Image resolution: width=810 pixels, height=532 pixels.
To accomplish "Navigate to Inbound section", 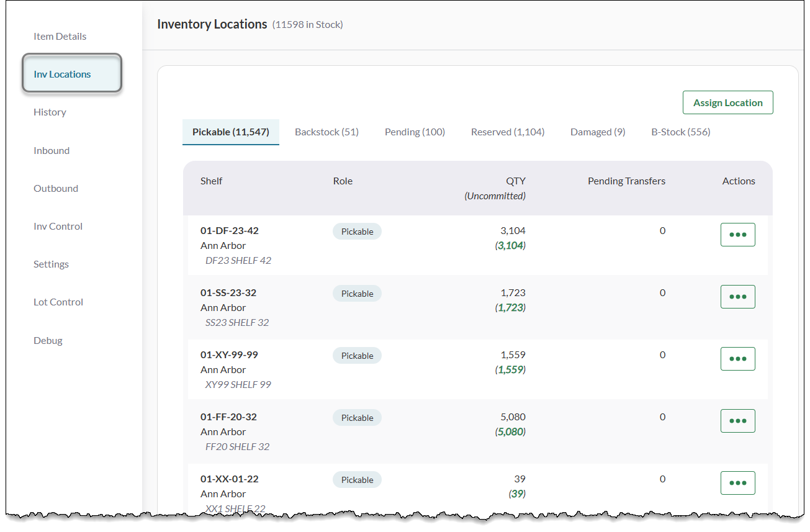I will [x=52, y=151].
